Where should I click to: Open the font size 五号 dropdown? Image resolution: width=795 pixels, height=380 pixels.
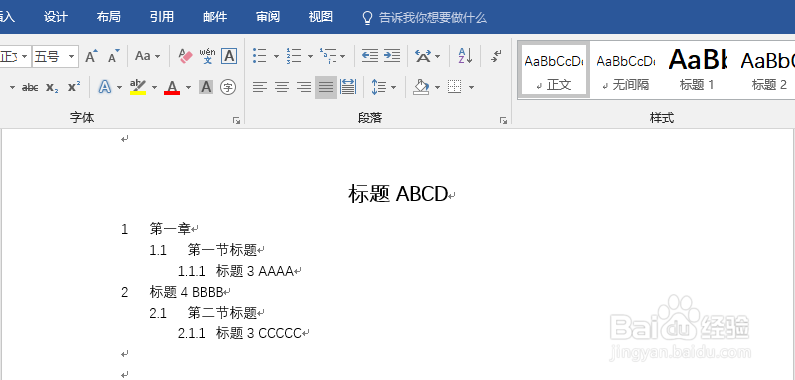71,56
